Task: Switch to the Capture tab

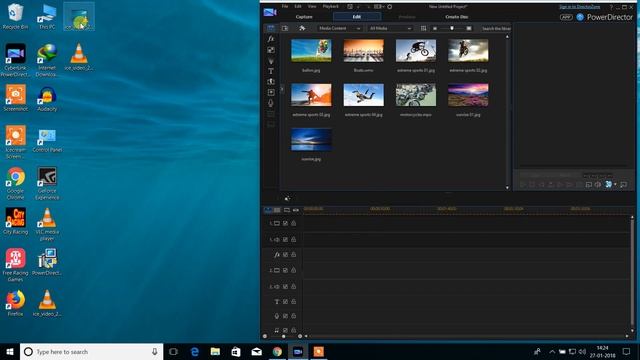Action: point(304,17)
